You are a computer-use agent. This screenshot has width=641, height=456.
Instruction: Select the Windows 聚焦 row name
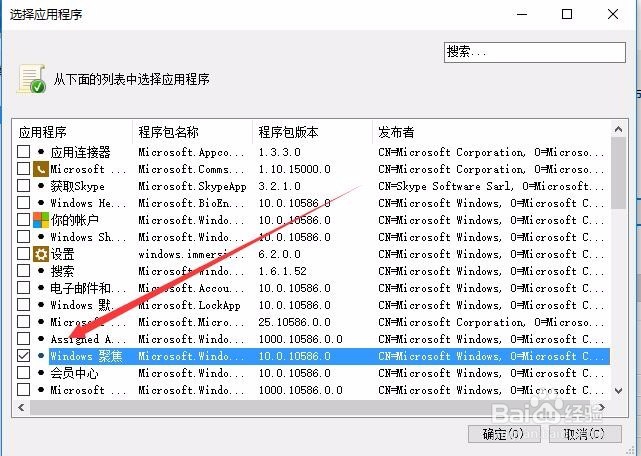click(86, 356)
